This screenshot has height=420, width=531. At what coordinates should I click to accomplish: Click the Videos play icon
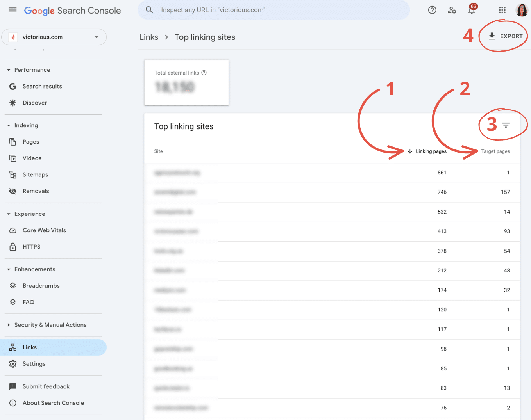[13, 158]
